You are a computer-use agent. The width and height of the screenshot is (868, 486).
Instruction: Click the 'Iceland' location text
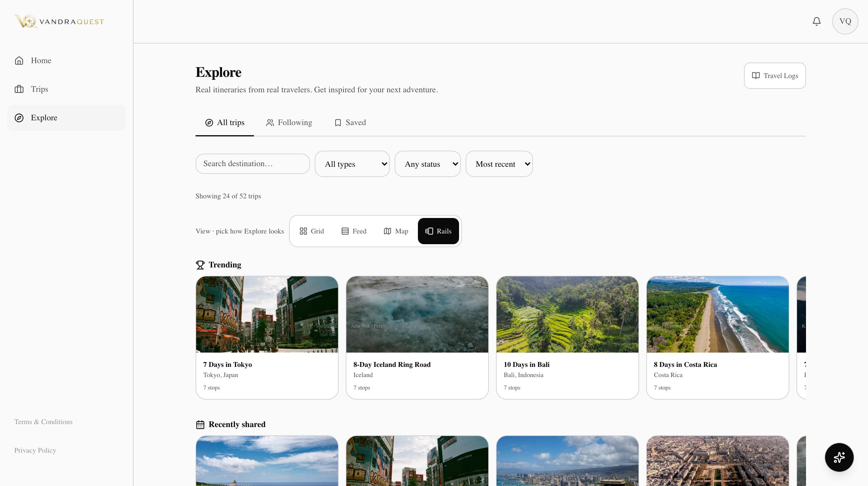[x=363, y=375]
